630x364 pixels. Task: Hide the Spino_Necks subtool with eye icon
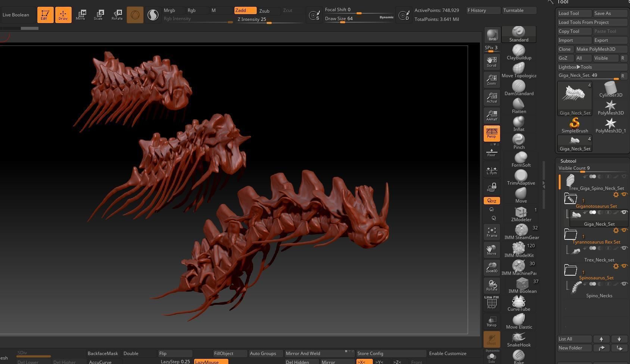click(624, 284)
